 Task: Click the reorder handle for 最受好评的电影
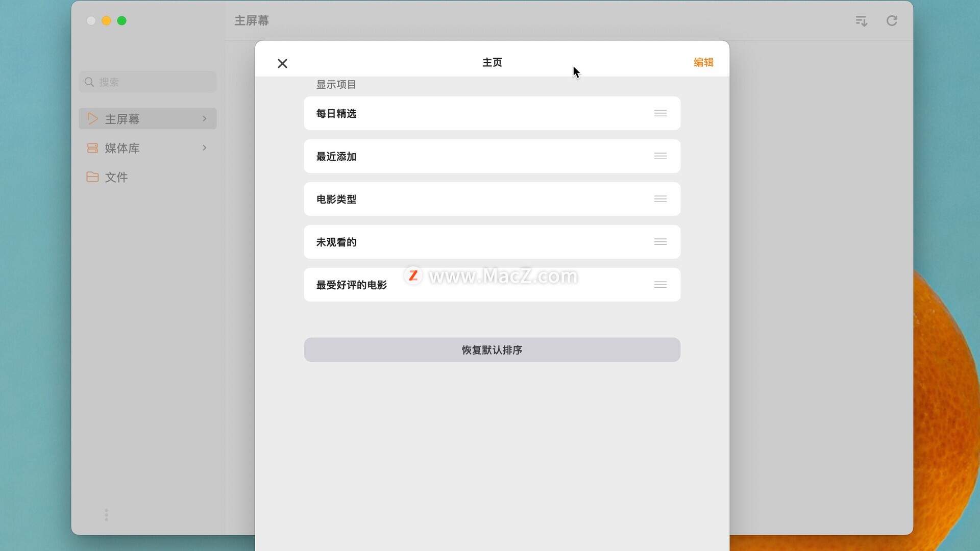(x=660, y=285)
